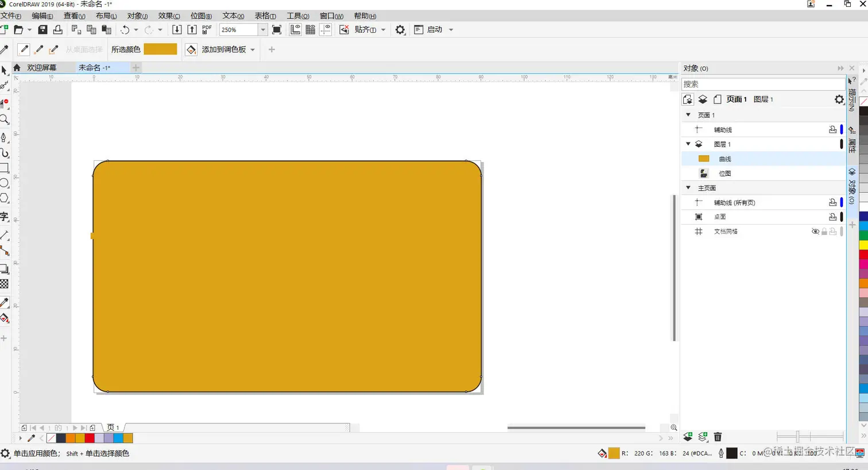
Task: Toggle printing for the 辅助线 layer under 页面 1
Action: click(832, 130)
